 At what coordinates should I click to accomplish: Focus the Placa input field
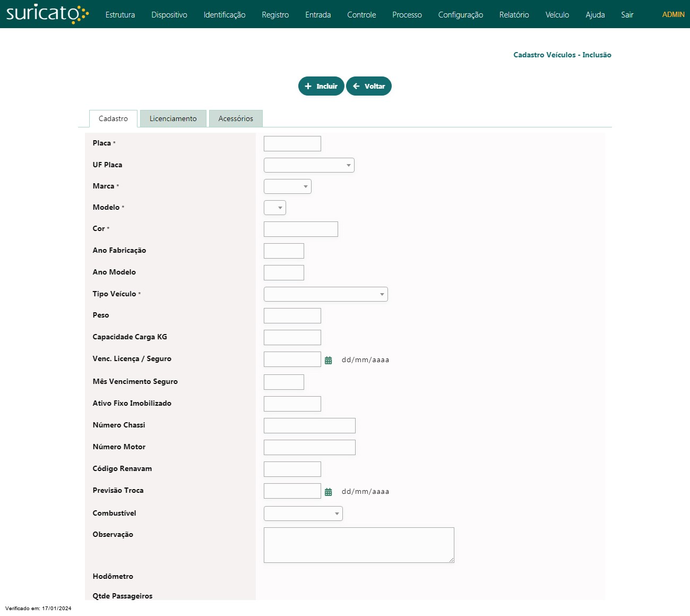pyautogui.click(x=292, y=144)
